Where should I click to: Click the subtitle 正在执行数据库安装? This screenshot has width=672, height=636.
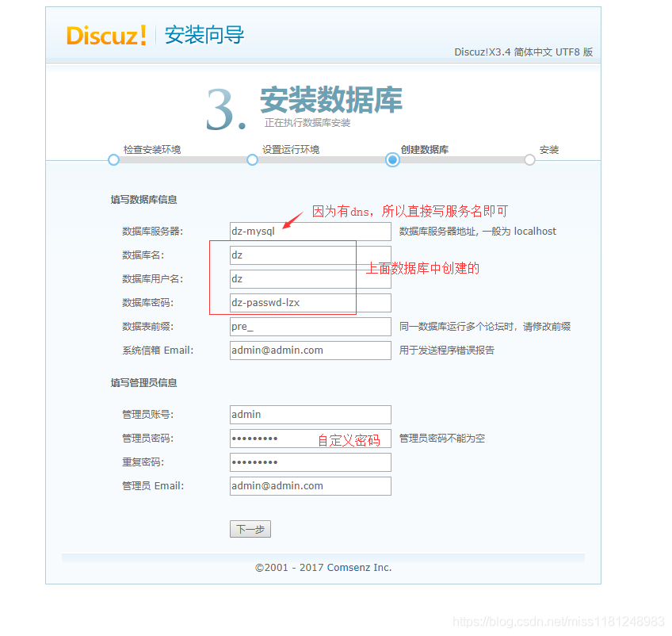coord(307,123)
